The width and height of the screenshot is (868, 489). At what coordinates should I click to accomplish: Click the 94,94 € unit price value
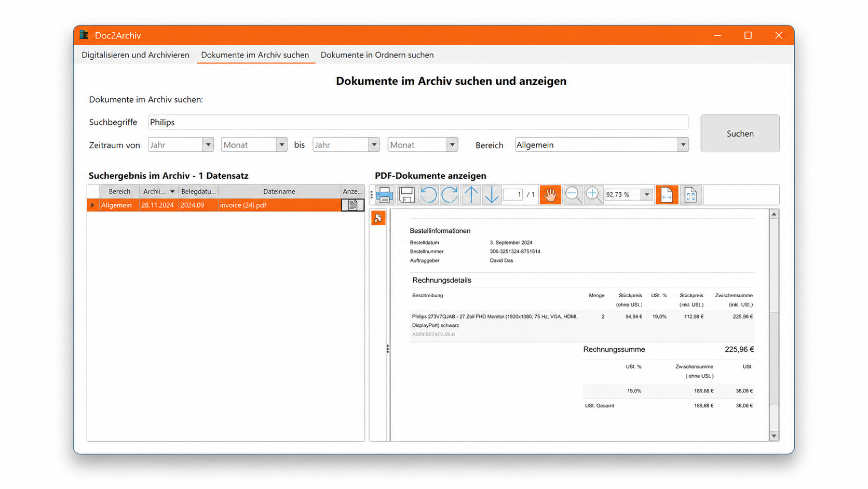(x=634, y=316)
